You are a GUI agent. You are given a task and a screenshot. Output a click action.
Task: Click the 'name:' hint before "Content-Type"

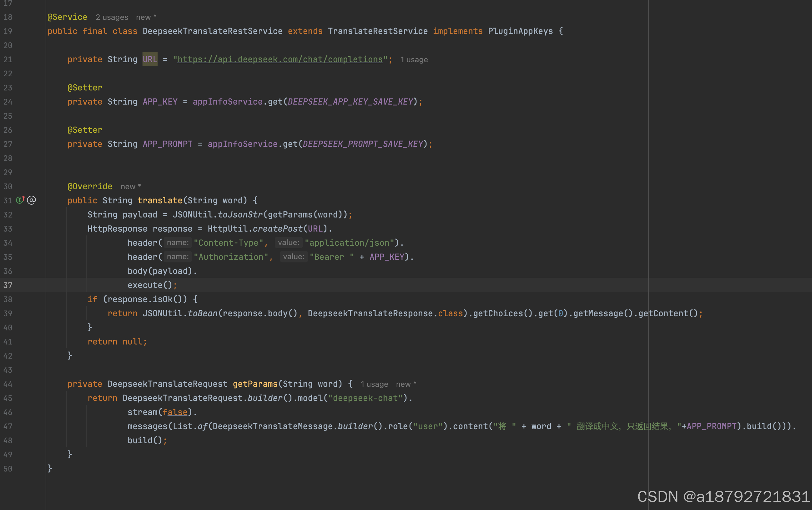pos(178,243)
